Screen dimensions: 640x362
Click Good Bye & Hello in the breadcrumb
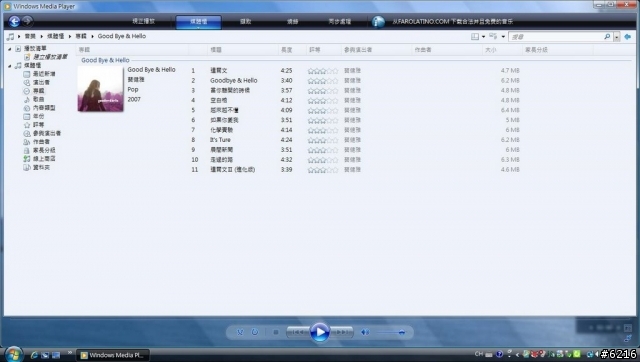click(x=122, y=36)
